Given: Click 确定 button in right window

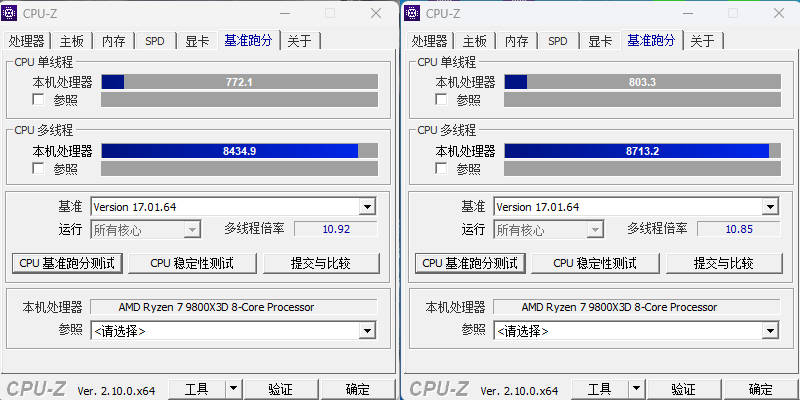Looking at the screenshot, I should [x=761, y=390].
